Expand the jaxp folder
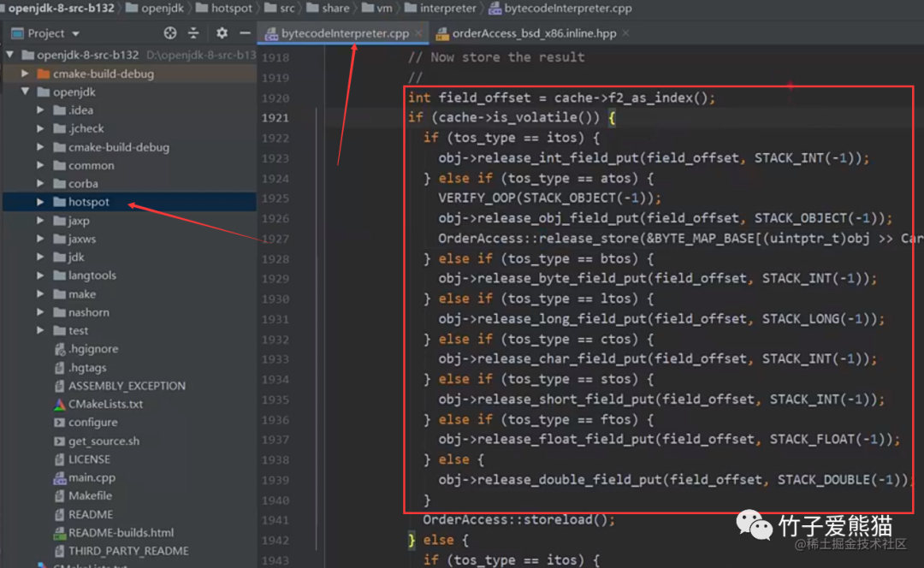924x568 pixels. pos(40,221)
